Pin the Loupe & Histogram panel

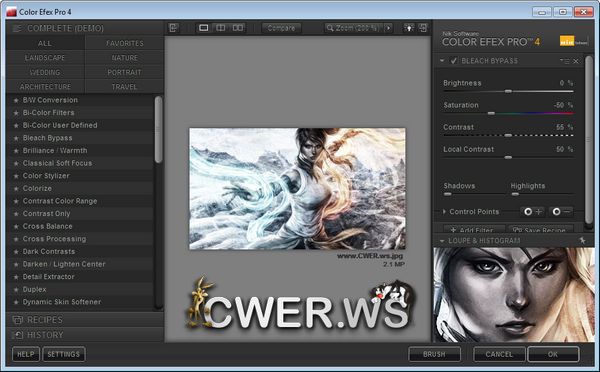coord(582,240)
